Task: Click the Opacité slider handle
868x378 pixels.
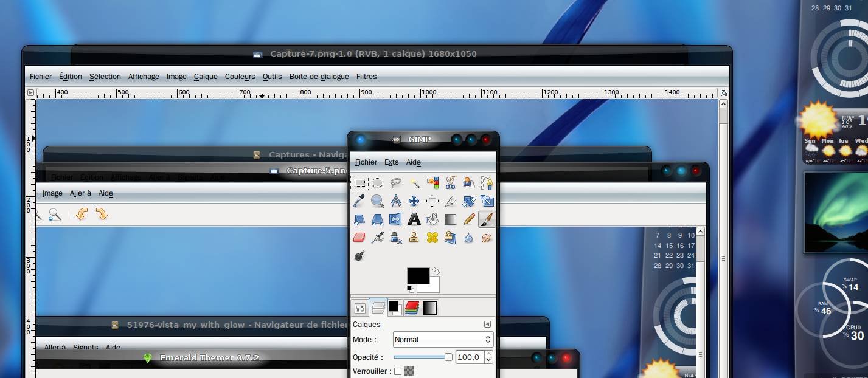Action: pyautogui.click(x=449, y=357)
